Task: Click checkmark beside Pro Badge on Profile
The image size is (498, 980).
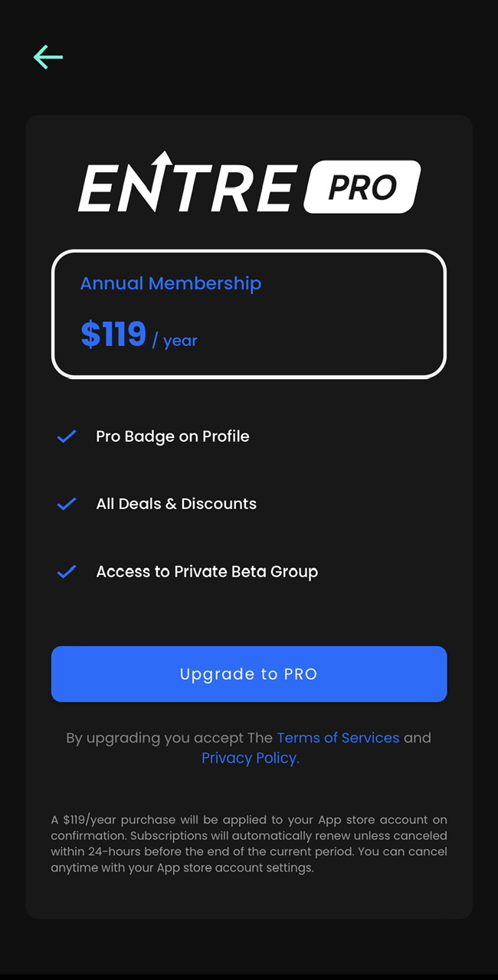Action: tap(67, 436)
